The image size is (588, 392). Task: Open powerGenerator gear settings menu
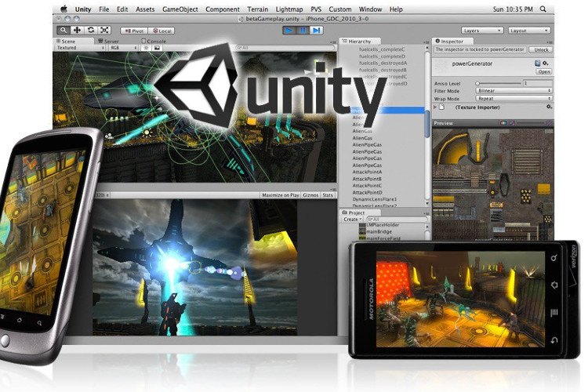pos(546,63)
